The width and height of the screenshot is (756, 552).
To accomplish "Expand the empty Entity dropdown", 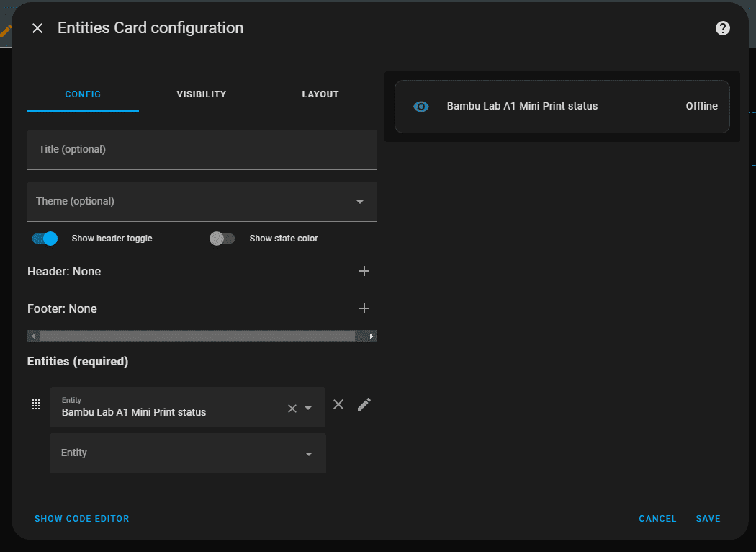I will tap(309, 453).
